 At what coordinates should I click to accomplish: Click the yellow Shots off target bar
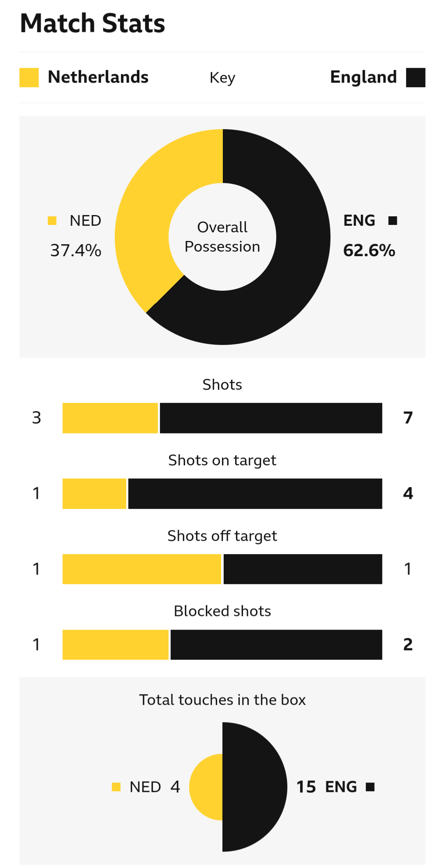(x=142, y=569)
